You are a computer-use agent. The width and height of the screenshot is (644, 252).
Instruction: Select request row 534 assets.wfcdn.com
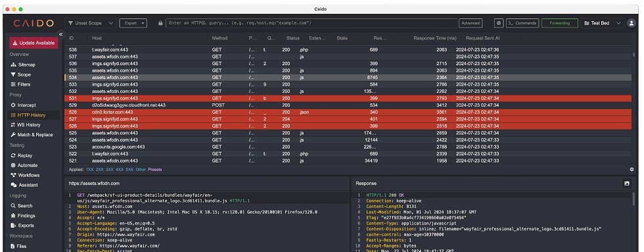point(348,77)
